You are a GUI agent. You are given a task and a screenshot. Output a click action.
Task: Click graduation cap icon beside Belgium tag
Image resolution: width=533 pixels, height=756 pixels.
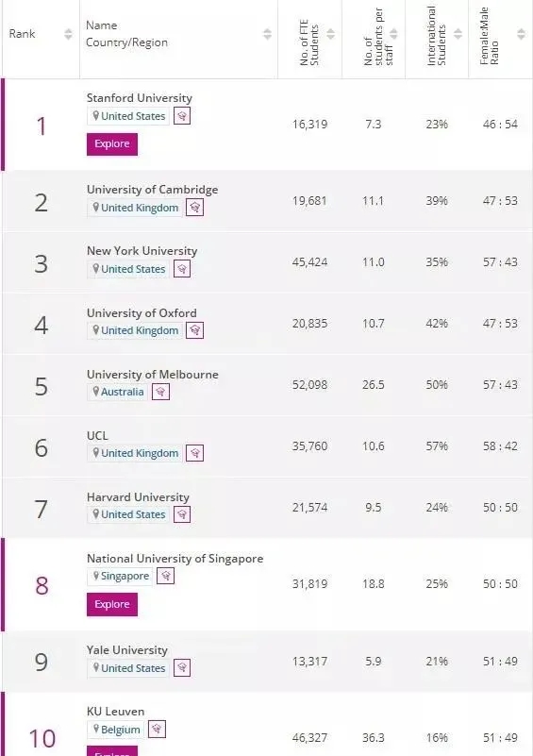click(157, 729)
